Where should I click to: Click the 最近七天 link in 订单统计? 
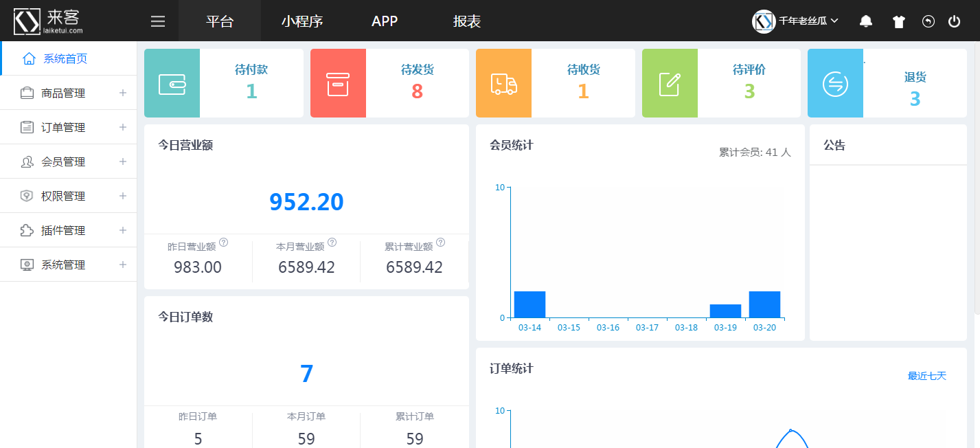pos(926,376)
